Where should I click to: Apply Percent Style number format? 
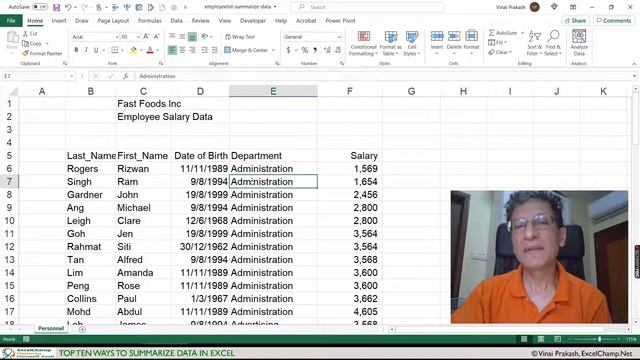tap(304, 50)
